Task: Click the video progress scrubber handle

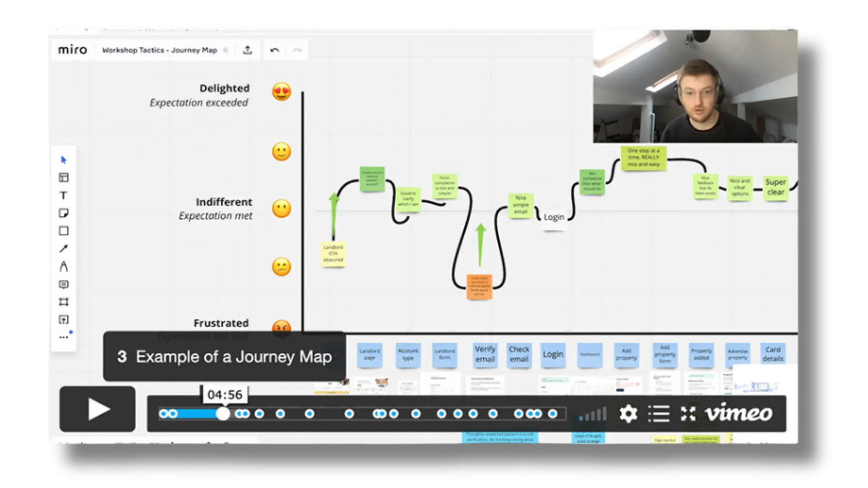Action: point(223,413)
